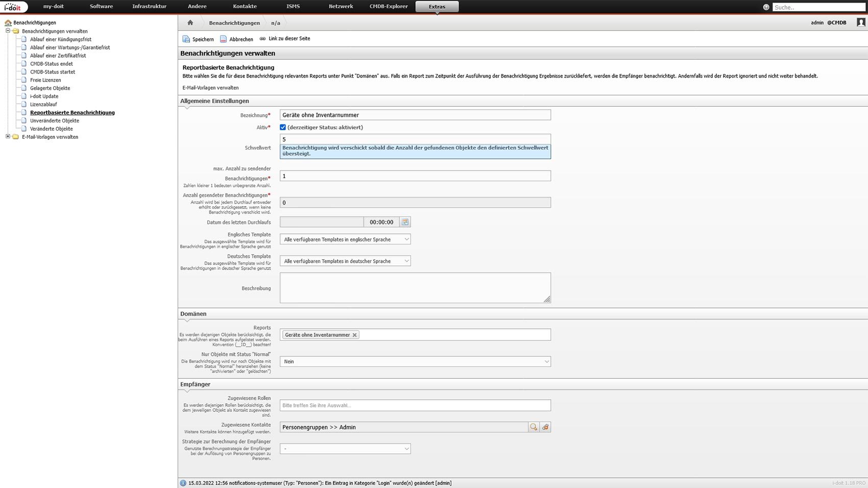Click the Beschreibung text area
Screen dimensions: 868x488
[415, 288]
